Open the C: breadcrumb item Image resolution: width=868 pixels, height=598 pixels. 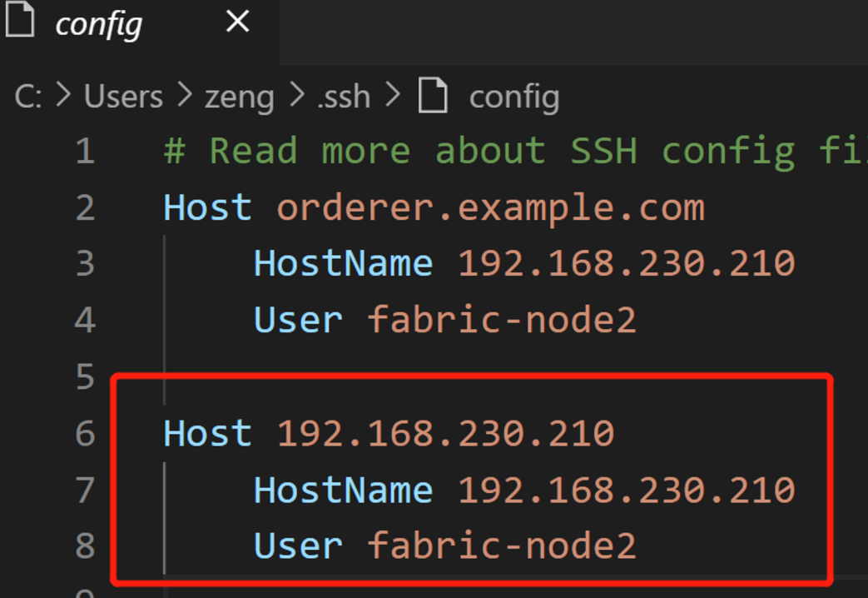click(x=30, y=96)
